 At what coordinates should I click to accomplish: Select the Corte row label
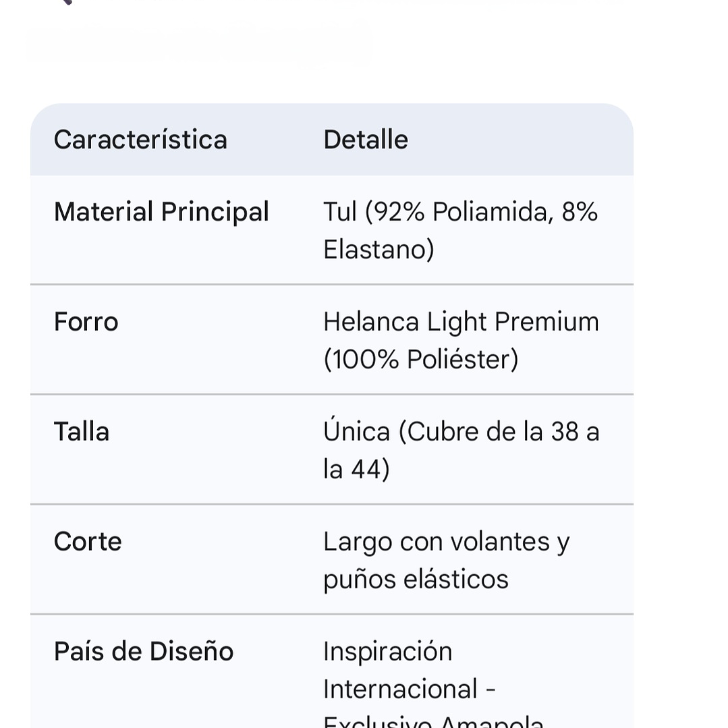[x=88, y=542]
